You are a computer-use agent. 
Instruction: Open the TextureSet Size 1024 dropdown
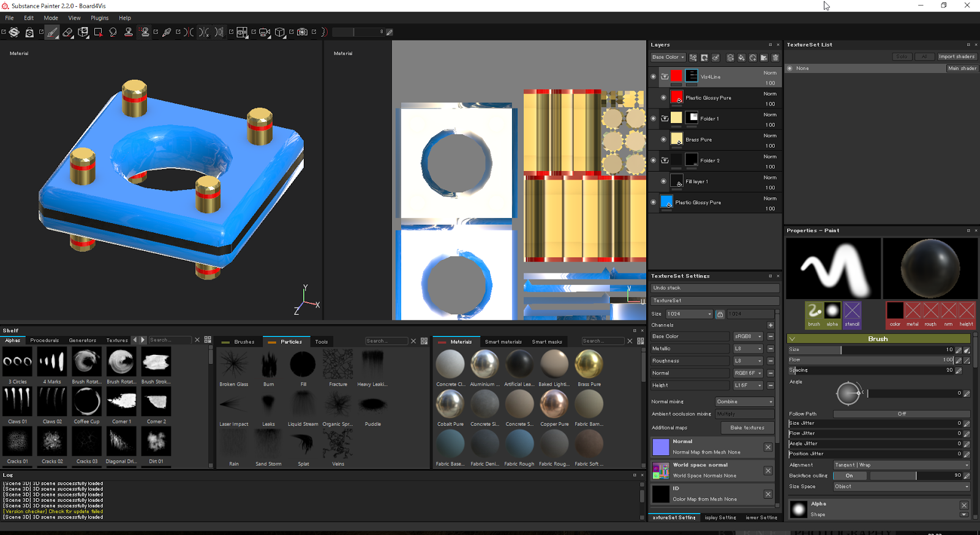pos(690,314)
